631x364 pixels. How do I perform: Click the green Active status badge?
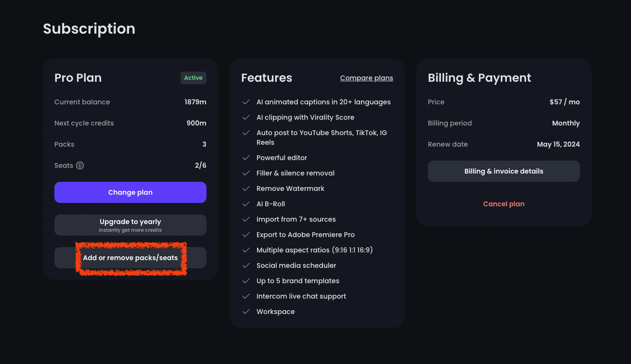[x=193, y=78]
